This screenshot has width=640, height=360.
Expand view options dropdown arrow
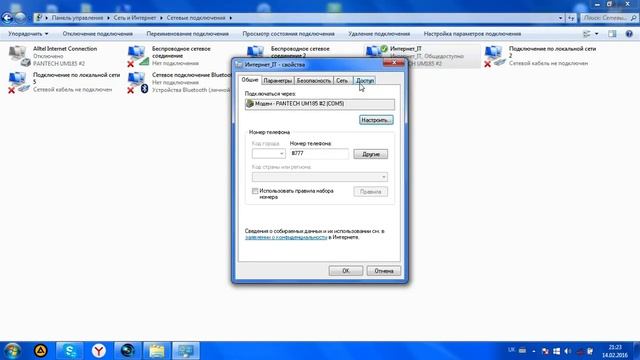pos(596,34)
